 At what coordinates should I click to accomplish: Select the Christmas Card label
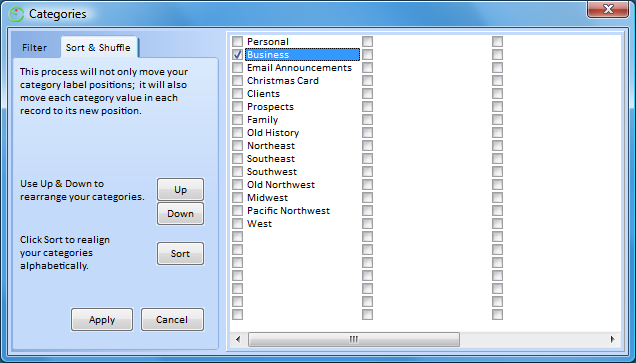click(x=283, y=81)
